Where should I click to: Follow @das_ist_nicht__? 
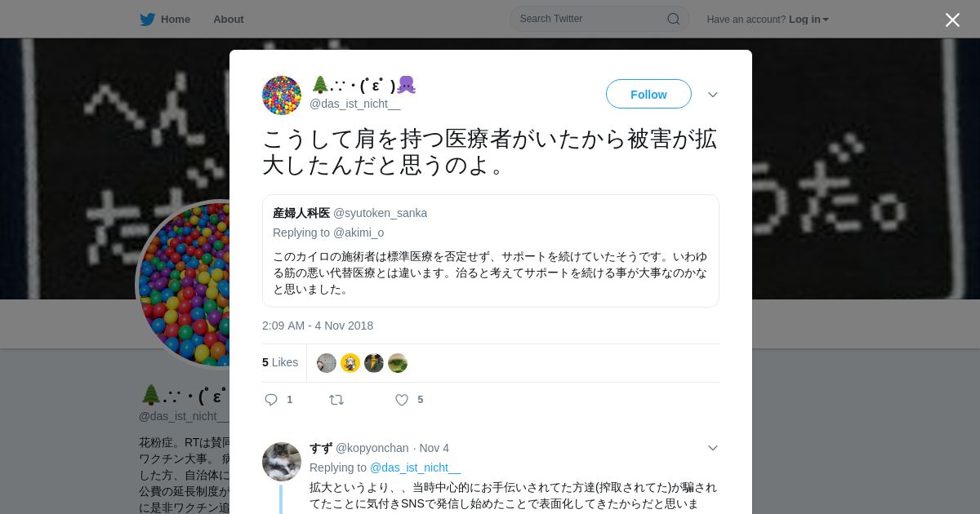click(x=648, y=94)
